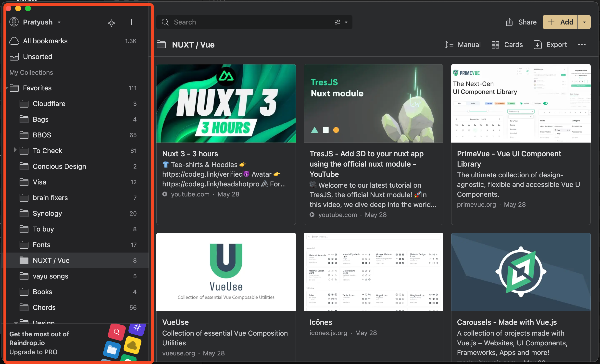
Task: Open dropdown arrow beside Add button
Action: click(584, 22)
